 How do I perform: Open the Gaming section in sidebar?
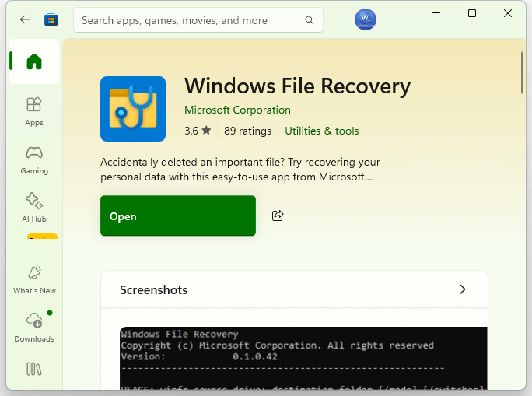[x=34, y=160]
